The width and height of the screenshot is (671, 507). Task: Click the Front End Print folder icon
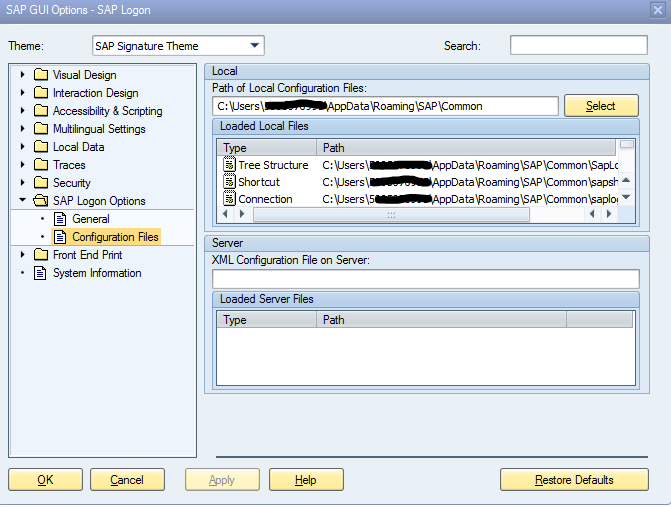[x=41, y=255]
